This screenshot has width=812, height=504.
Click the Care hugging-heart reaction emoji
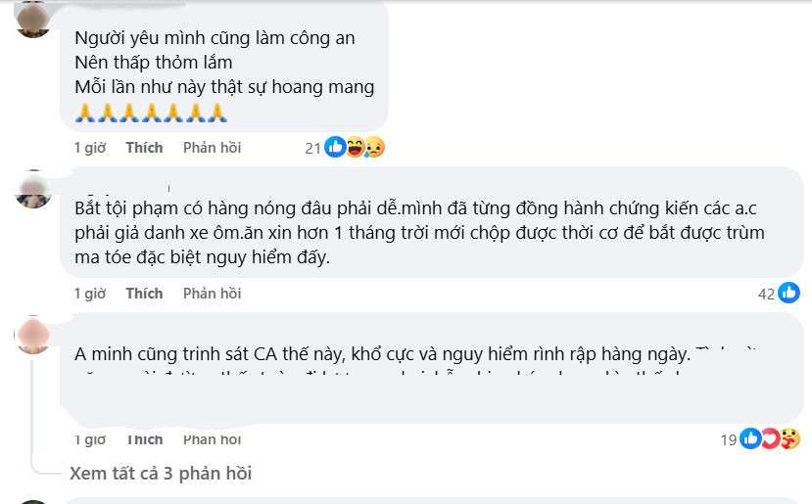pyautogui.click(x=788, y=438)
